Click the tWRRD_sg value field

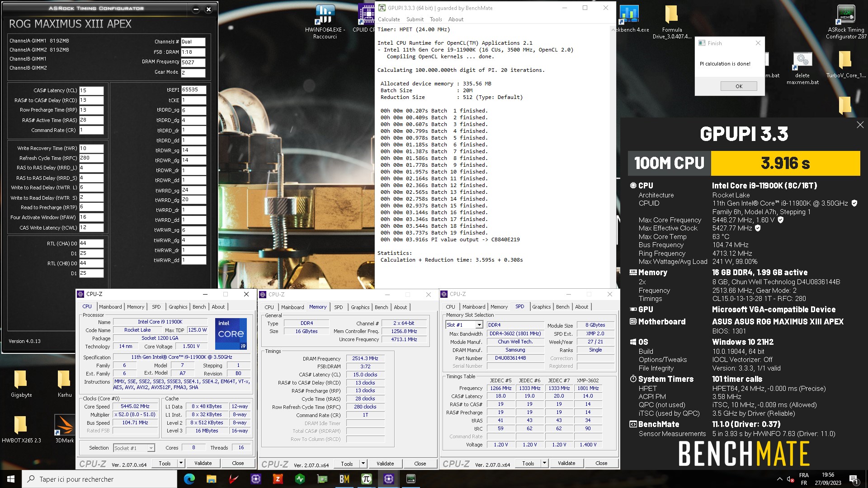click(193, 190)
